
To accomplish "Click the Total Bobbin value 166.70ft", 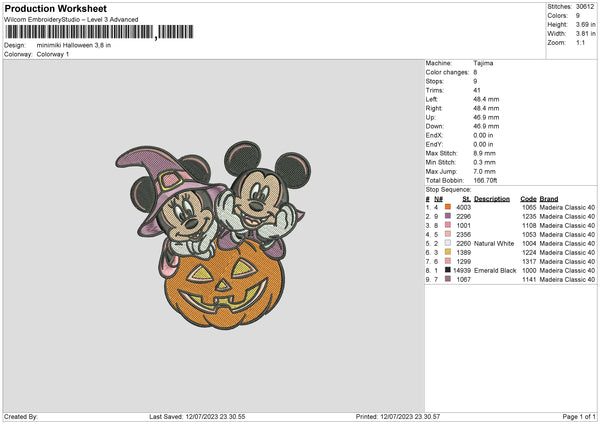I will 485,180.
